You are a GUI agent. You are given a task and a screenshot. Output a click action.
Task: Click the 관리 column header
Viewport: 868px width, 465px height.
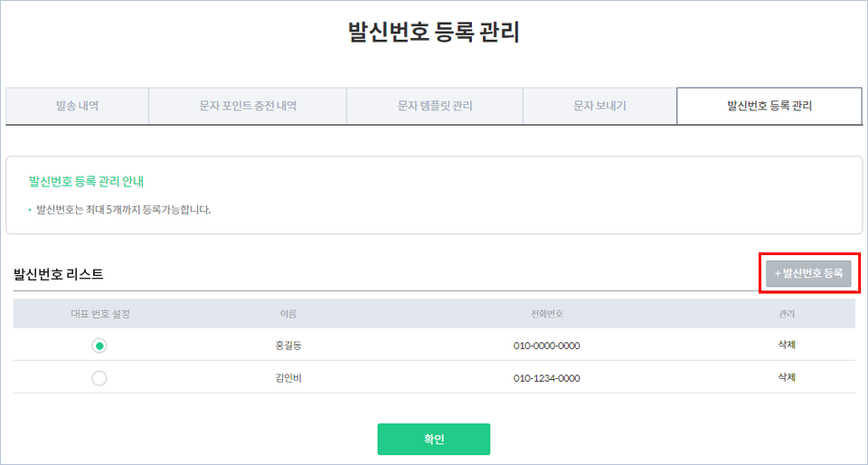click(x=787, y=314)
